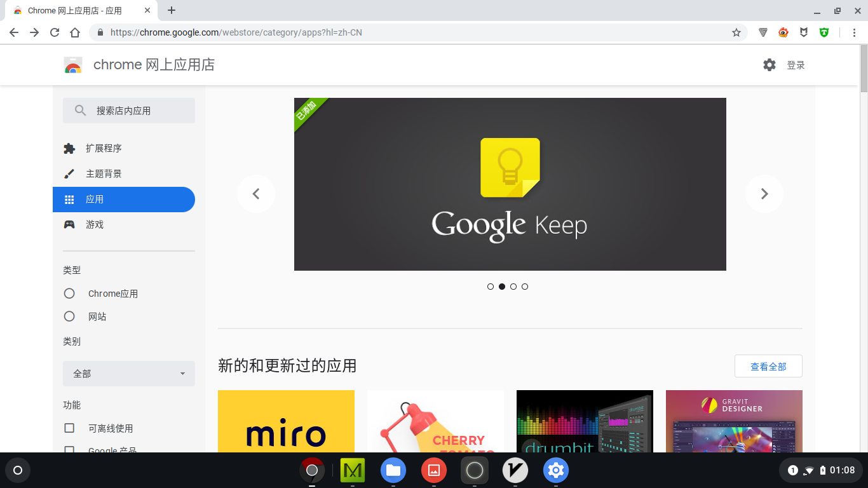Click the page vertical scrollbar
The height and width of the screenshot is (488, 868).
pos(864,69)
